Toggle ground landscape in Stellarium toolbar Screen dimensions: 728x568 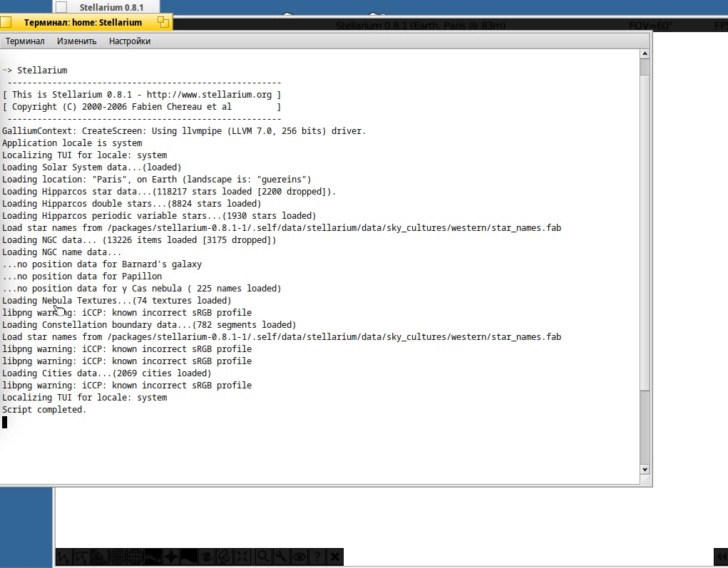155,557
